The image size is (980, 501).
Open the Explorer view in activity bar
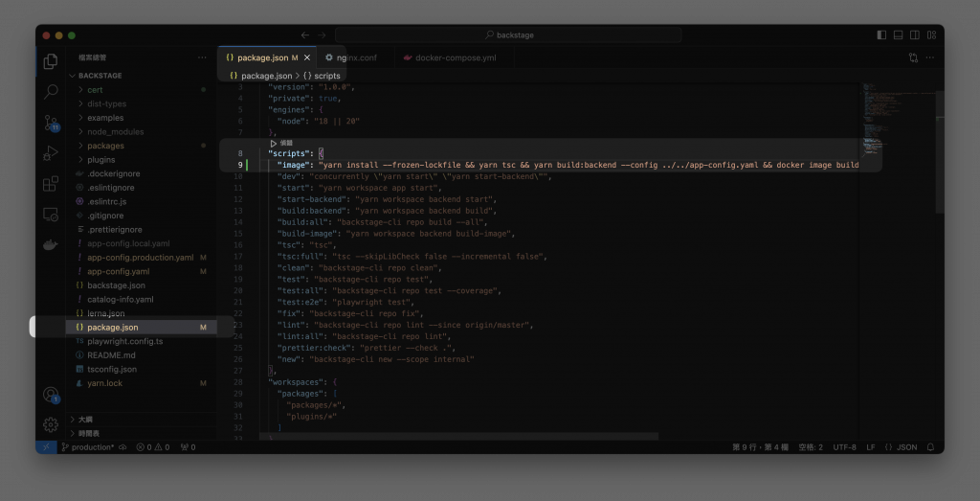pyautogui.click(x=51, y=61)
